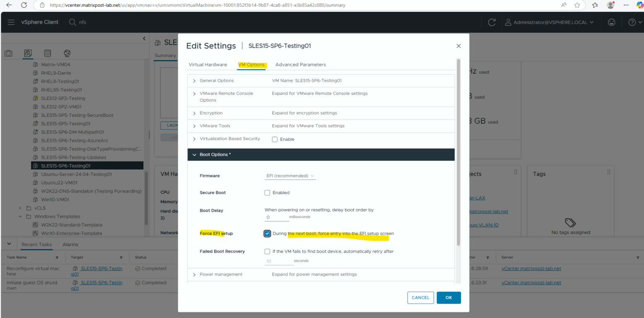644x318 pixels.
Task: Switch to VMs and Templates inventory view
Action: 28,53
